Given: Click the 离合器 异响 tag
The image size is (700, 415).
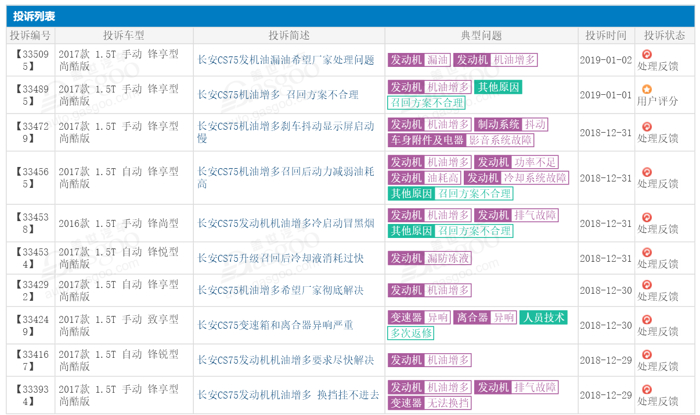Looking at the screenshot, I should tap(485, 318).
